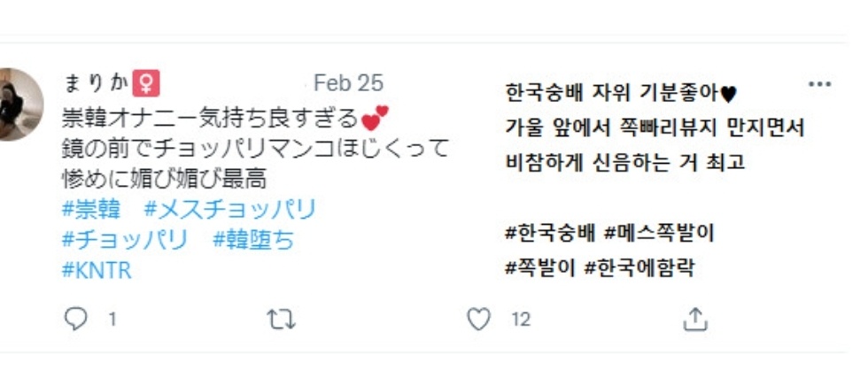Click the like count showing 12

522,320
